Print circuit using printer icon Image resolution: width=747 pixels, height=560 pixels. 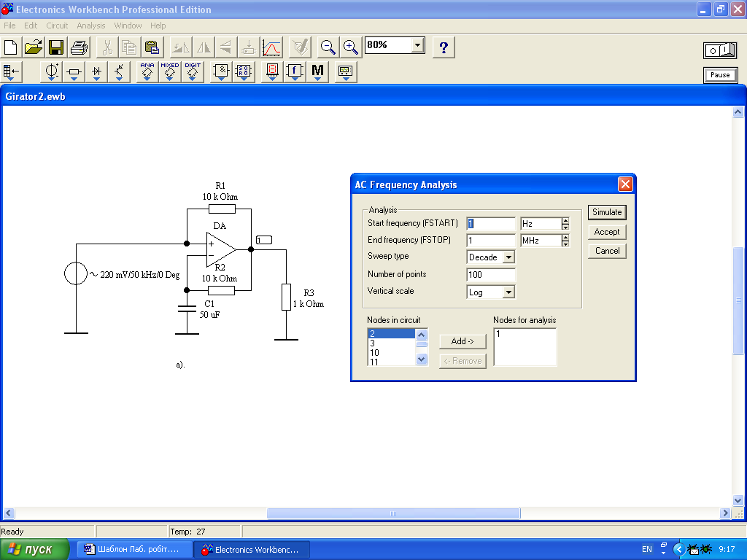click(79, 47)
